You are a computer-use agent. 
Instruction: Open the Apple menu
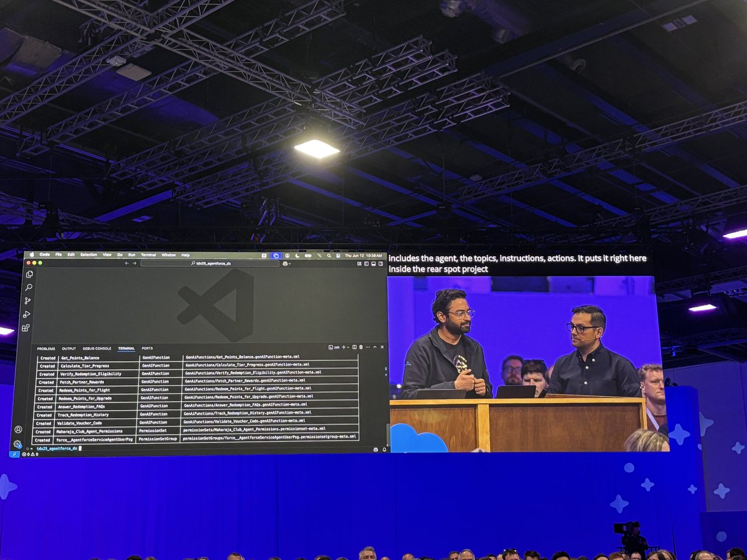pyautogui.click(x=32, y=254)
